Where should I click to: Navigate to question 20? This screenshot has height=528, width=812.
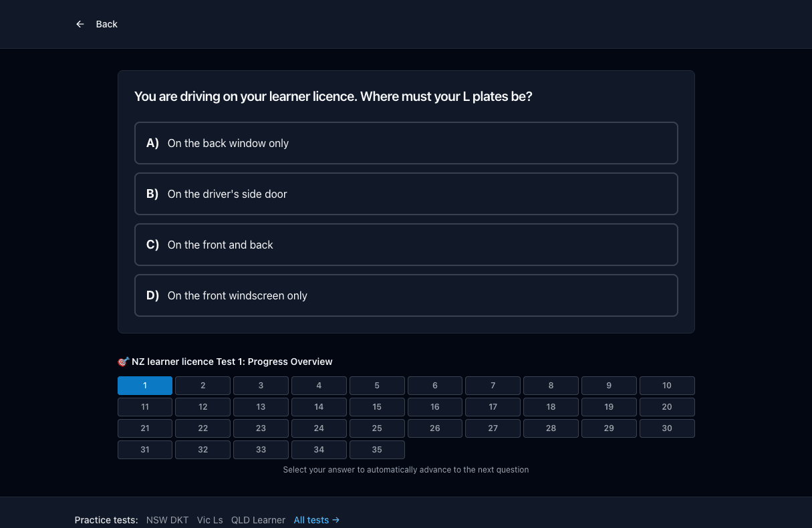[x=667, y=407]
